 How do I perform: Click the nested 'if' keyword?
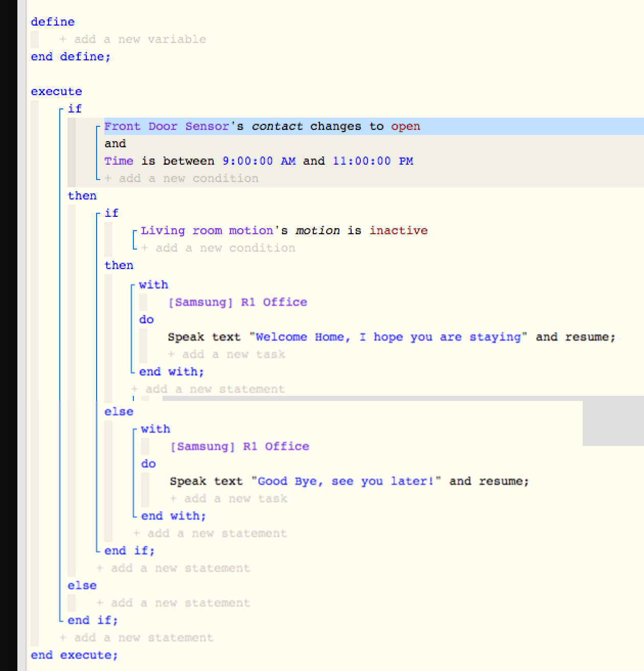(111, 213)
